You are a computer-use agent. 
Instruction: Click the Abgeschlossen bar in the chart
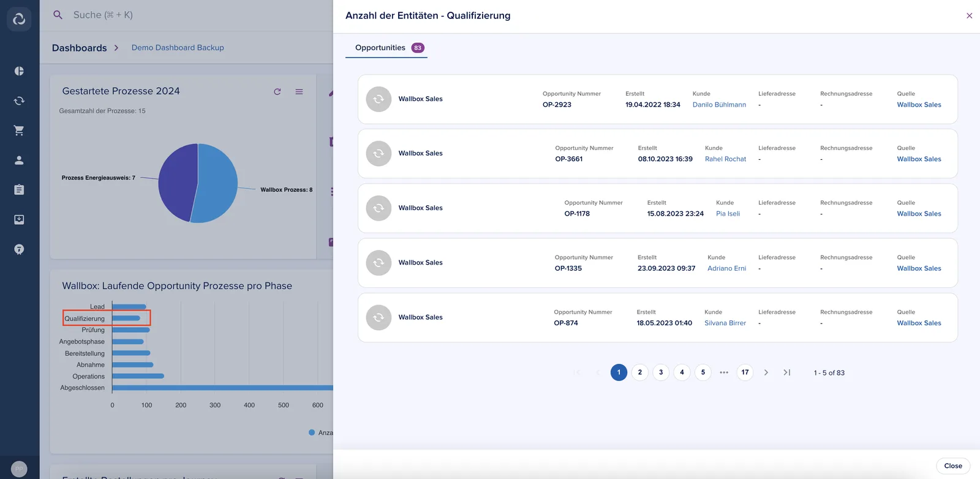(222, 388)
